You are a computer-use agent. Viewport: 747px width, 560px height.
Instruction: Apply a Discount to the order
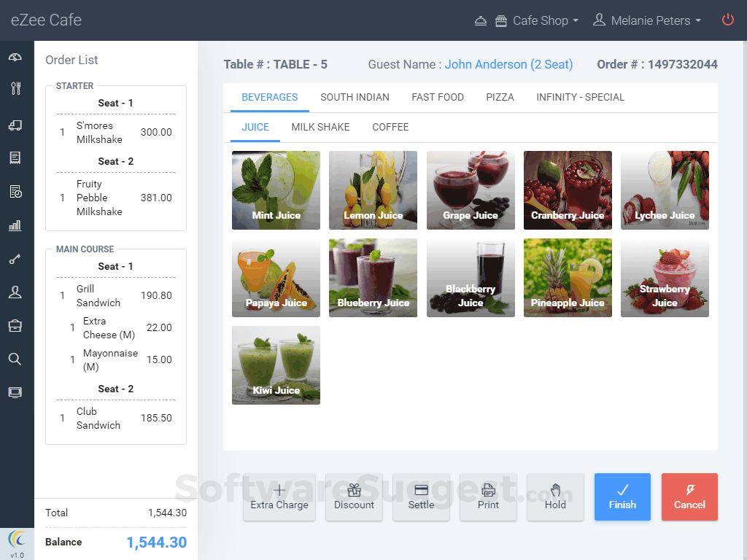(354, 497)
